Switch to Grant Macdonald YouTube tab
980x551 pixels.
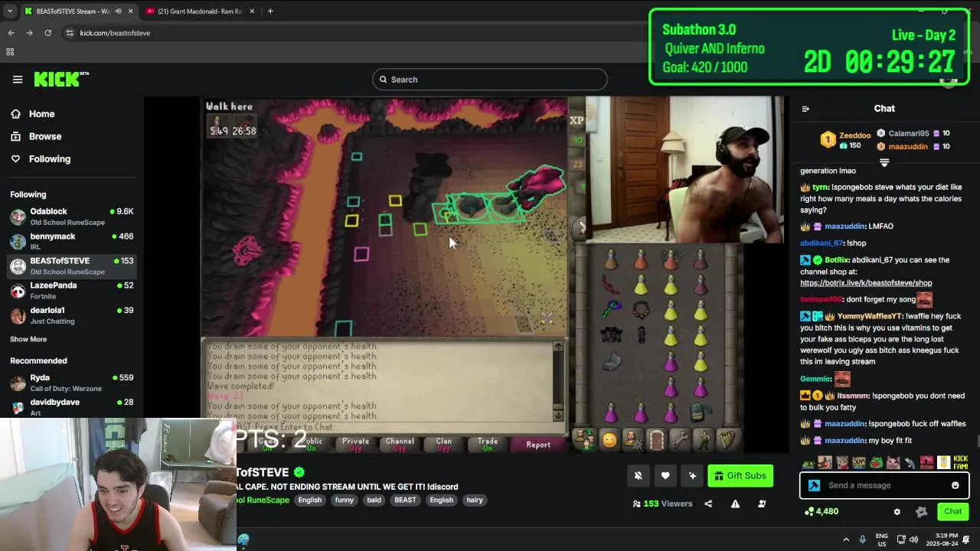199,11
